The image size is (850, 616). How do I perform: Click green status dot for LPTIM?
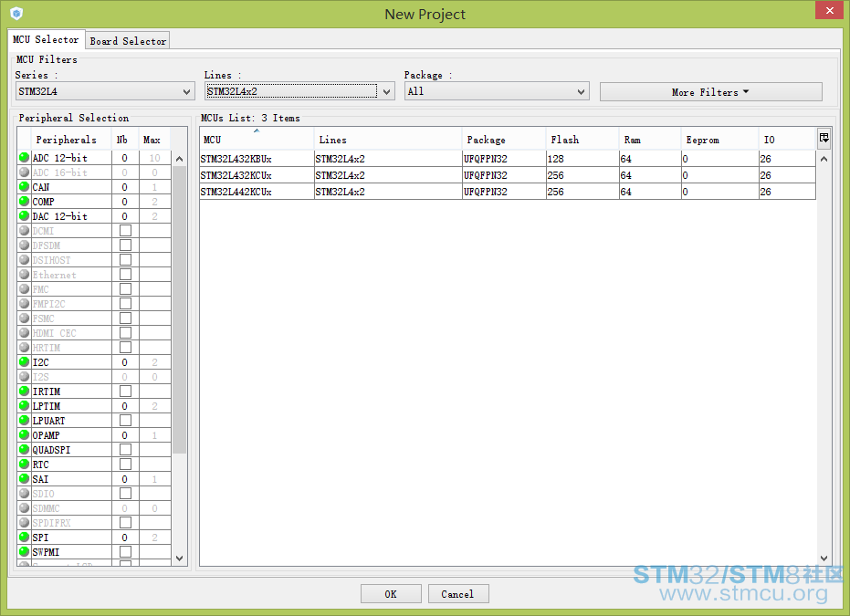[24, 406]
